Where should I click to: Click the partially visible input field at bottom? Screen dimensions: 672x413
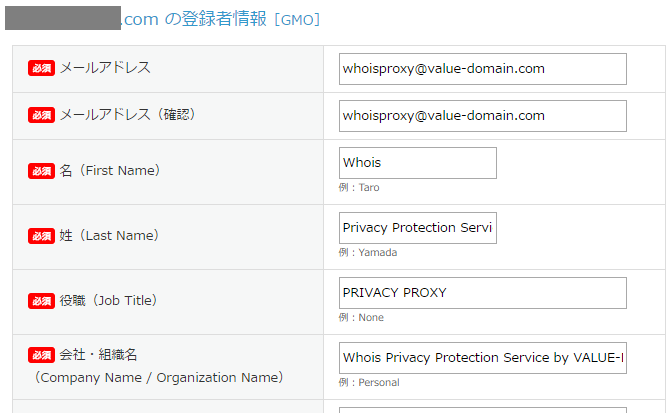[x=483, y=410]
